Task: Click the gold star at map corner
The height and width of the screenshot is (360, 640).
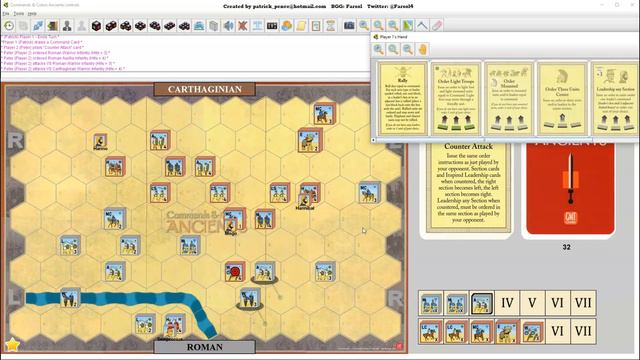Action: (12, 345)
